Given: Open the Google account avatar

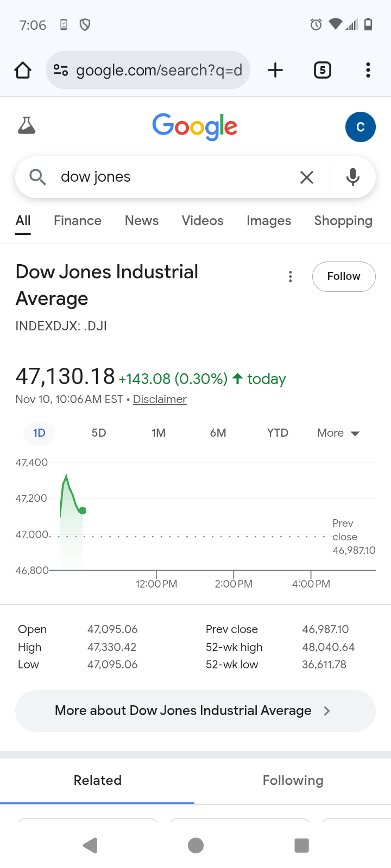Looking at the screenshot, I should coord(360,127).
